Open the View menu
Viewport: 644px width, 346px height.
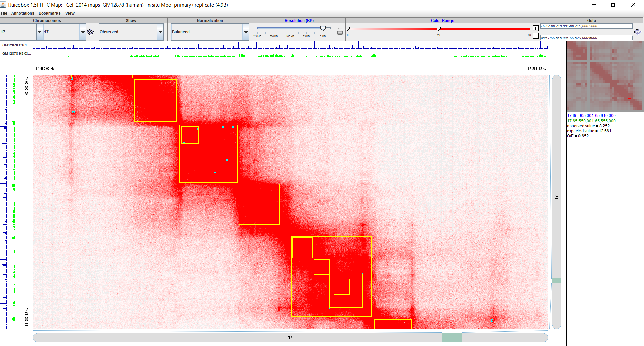coord(70,13)
